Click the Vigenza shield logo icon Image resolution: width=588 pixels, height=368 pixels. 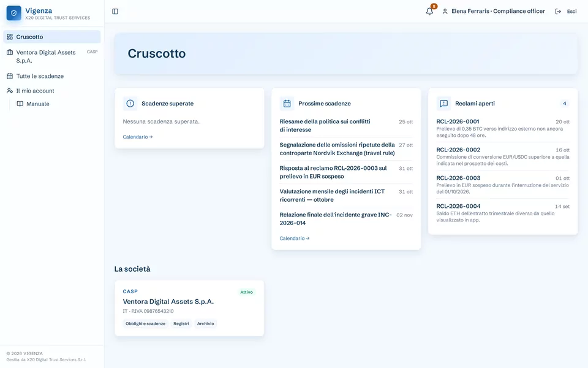click(14, 13)
